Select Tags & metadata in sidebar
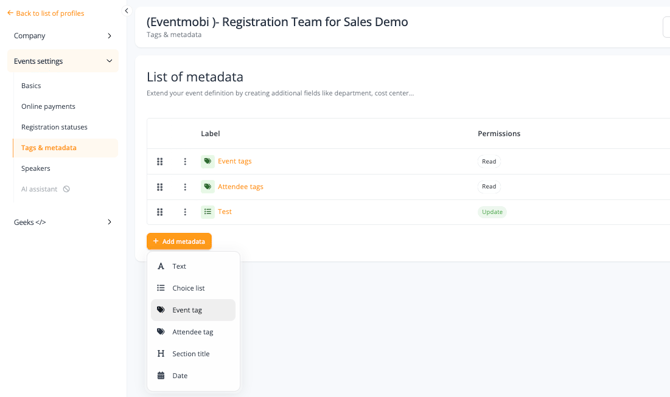 (65, 148)
